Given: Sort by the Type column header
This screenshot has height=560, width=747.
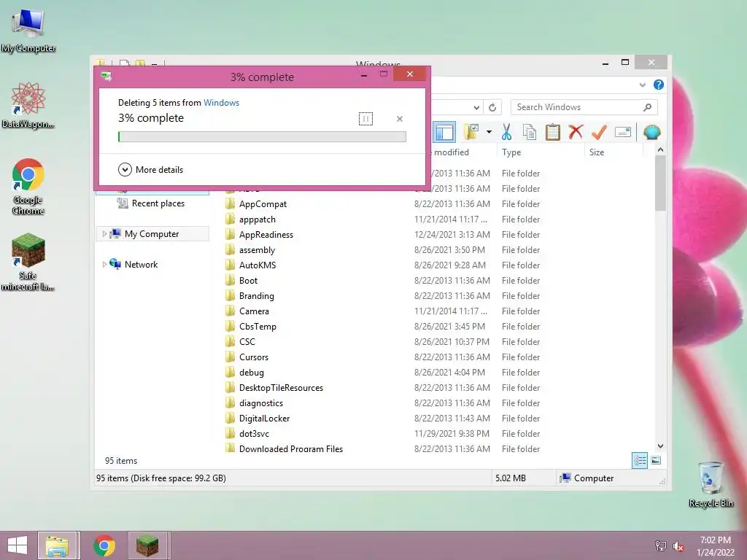Looking at the screenshot, I should click(541, 152).
